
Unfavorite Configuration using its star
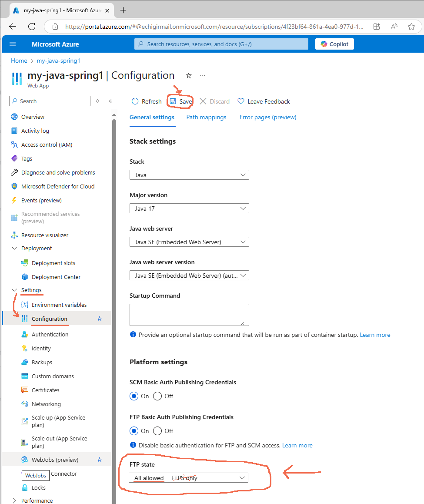[x=100, y=319]
